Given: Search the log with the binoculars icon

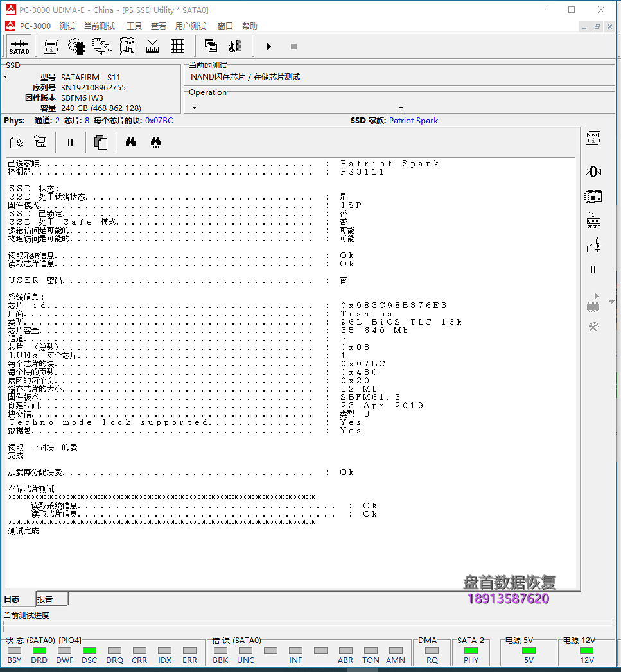Looking at the screenshot, I should [131, 142].
